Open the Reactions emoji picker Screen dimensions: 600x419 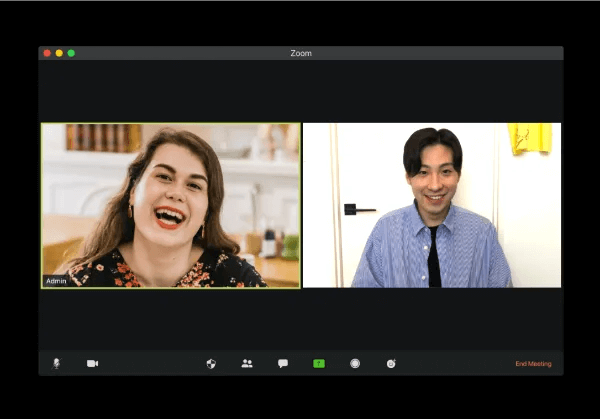coord(391,363)
